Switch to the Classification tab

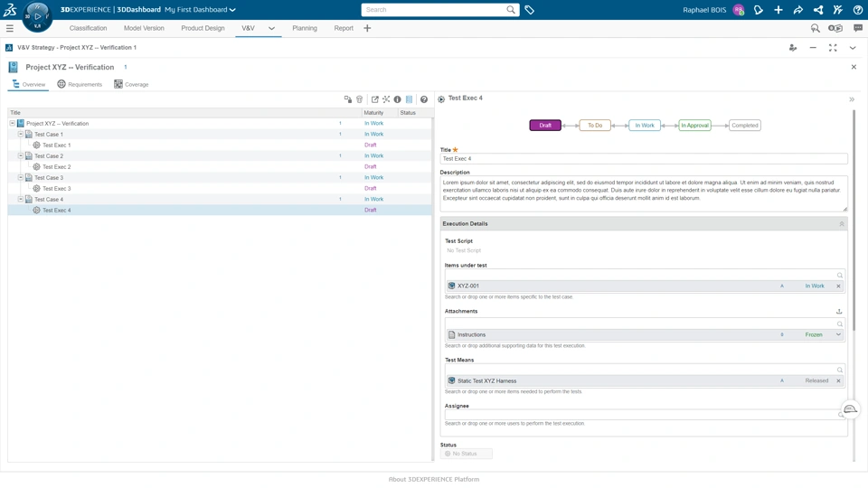(88, 28)
